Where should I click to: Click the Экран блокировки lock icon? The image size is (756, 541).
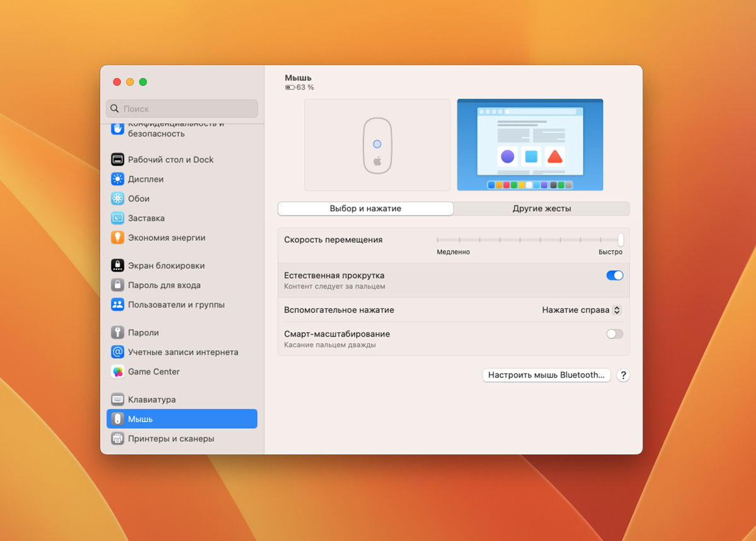point(118,265)
